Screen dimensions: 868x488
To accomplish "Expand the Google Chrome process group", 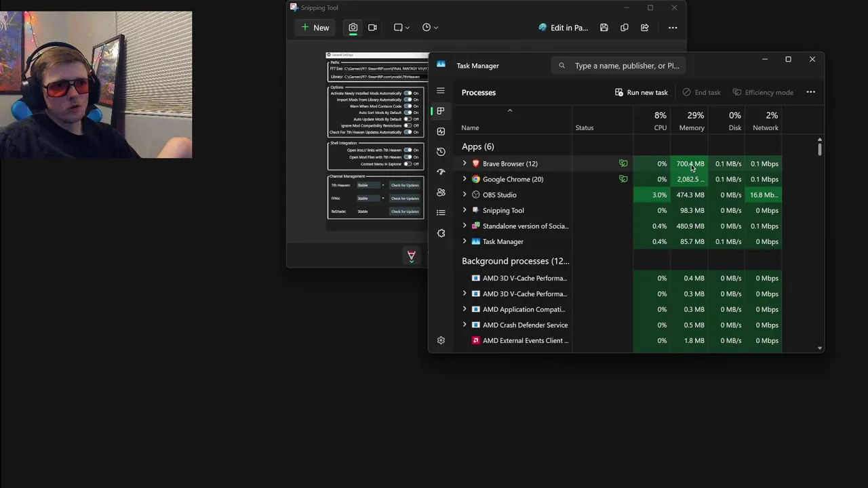I will pos(465,179).
